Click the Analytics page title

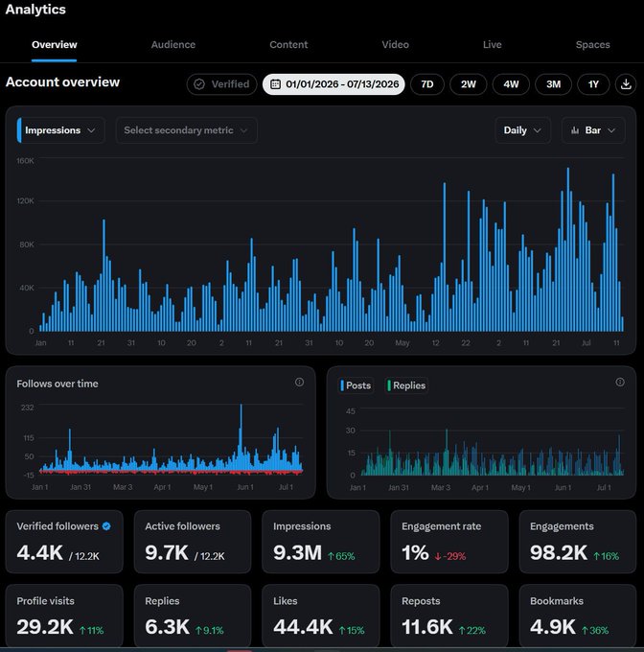pyautogui.click(x=35, y=10)
